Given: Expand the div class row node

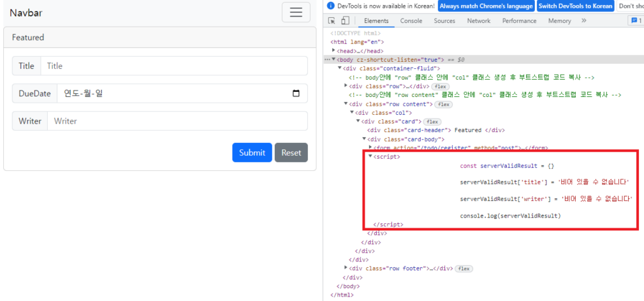Looking at the screenshot, I should (346, 86).
